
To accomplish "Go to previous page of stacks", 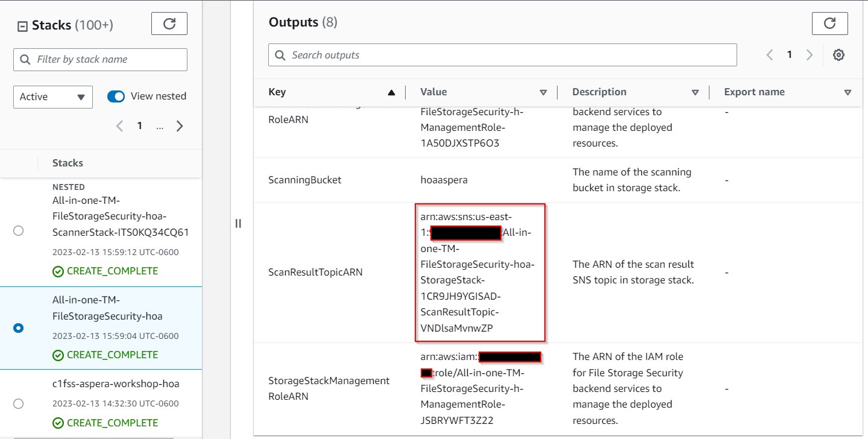I will 119,126.
